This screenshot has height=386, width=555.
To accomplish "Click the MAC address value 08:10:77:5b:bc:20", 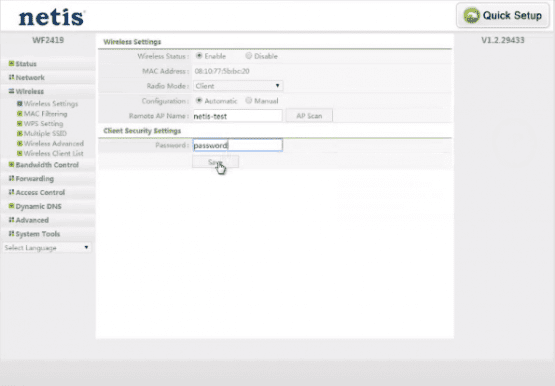I will point(222,71).
